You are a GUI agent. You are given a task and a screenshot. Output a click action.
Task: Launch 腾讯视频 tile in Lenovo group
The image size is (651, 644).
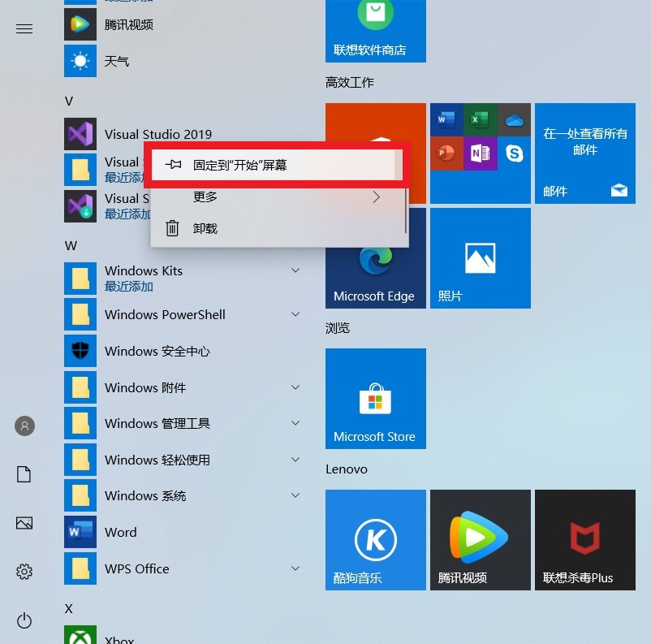pos(480,540)
